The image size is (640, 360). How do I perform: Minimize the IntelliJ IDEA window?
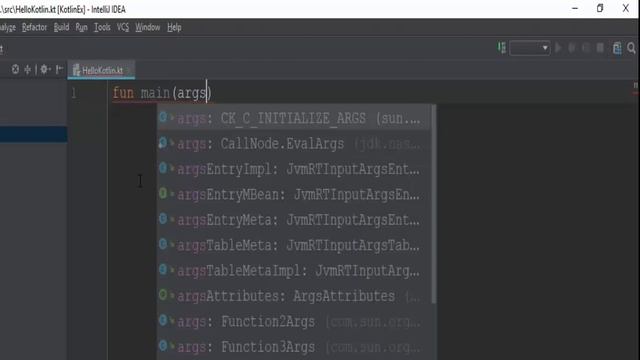point(575,8)
